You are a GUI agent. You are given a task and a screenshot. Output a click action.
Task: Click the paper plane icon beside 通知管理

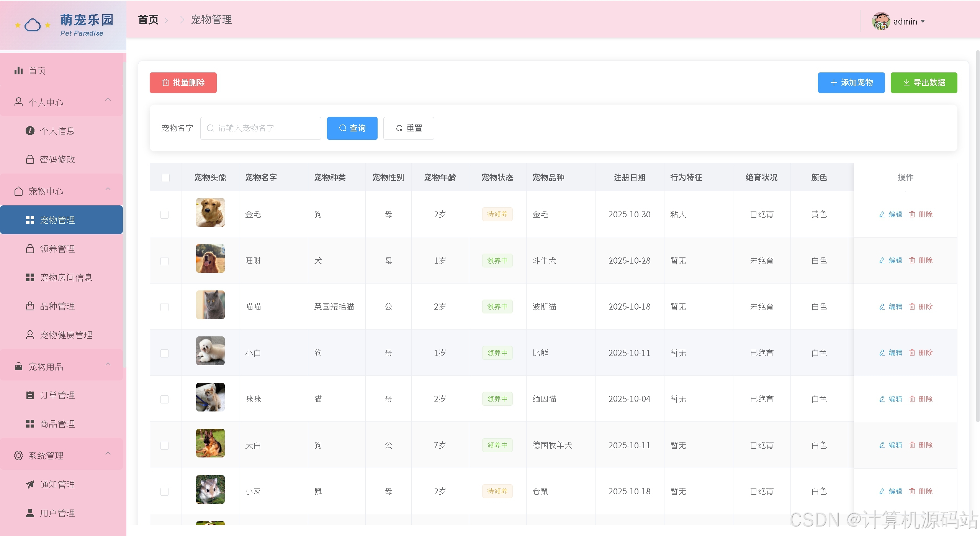(30, 484)
